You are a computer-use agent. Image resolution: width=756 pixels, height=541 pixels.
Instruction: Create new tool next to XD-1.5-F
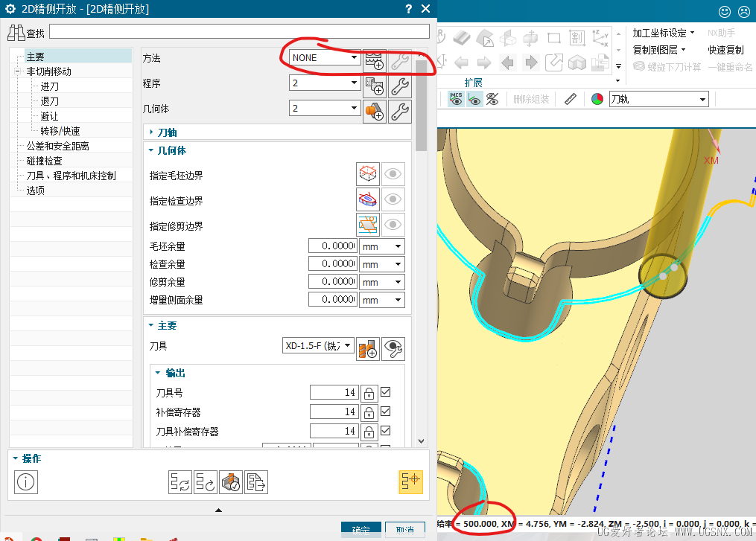pyautogui.click(x=368, y=349)
